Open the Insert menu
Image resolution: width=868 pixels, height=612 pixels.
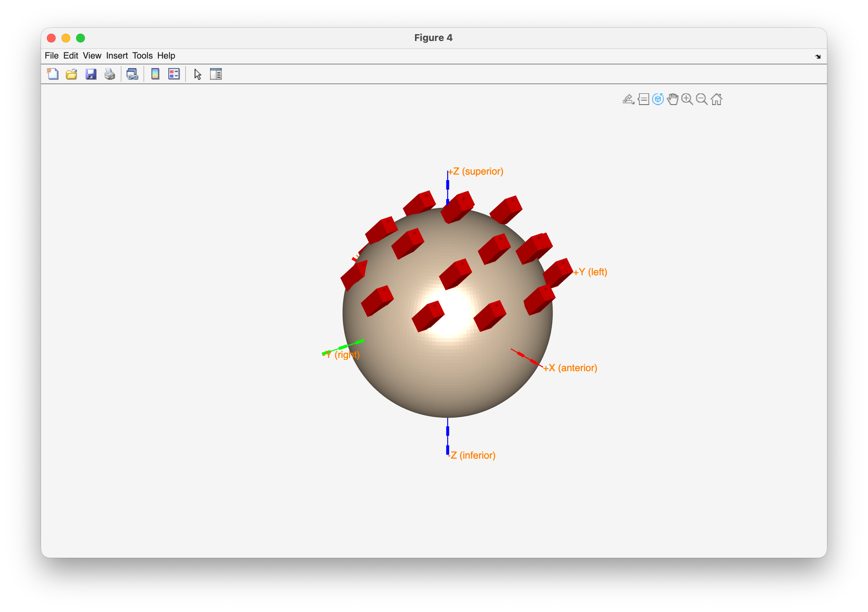pyautogui.click(x=117, y=56)
